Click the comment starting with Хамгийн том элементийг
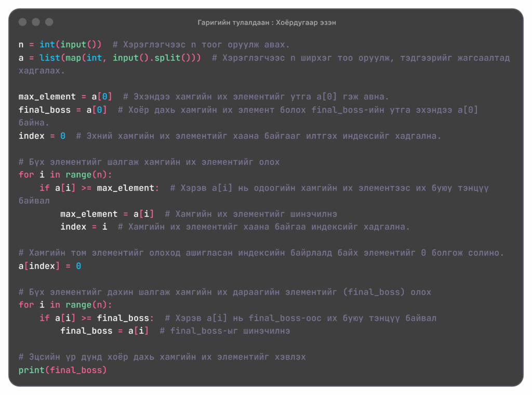532x395 pixels. [x=261, y=253]
